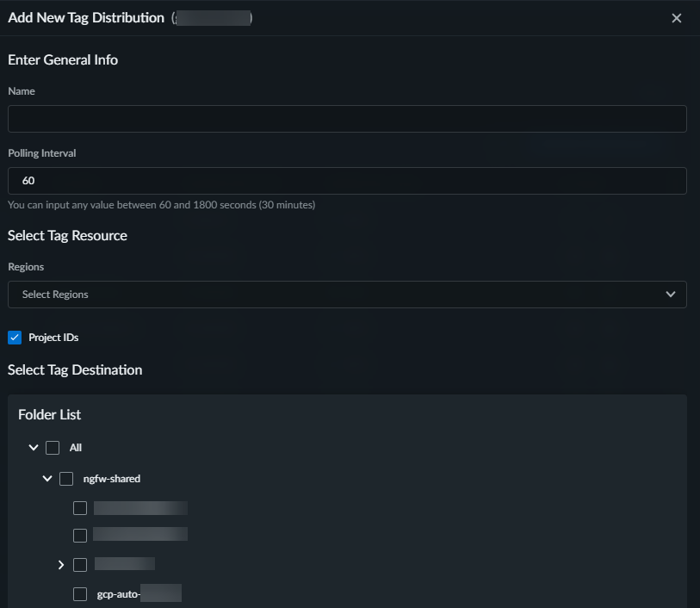This screenshot has width=700, height=608.
Task: Check first blurred folder checkbox under ngfw-shared
Action: pos(80,508)
